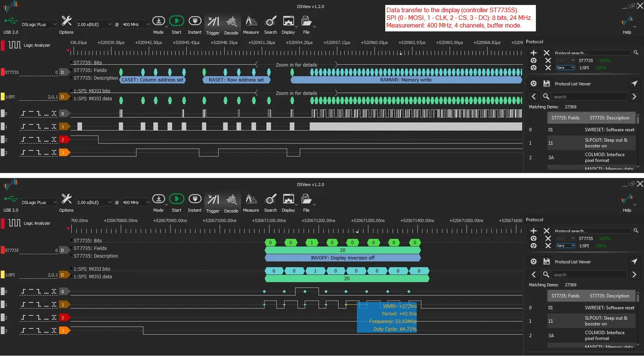Open the 1:SPI hex format dropdown, lower window
Viewport: 644px width, 356px height.
pyautogui.click(x=566, y=246)
